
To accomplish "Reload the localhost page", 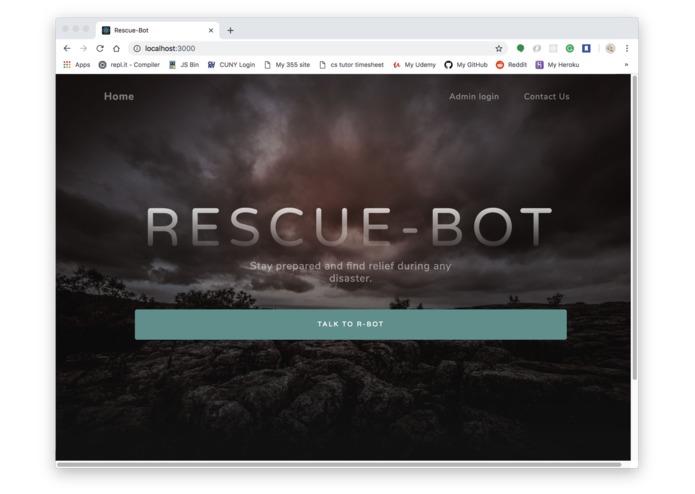I will click(x=100, y=48).
